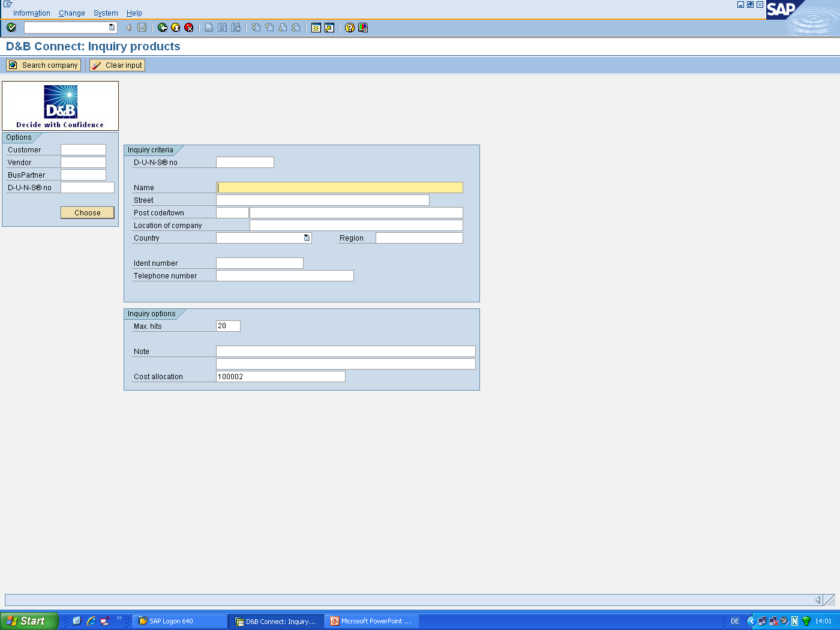Click the D-U-N-S no field in Options

88,188
